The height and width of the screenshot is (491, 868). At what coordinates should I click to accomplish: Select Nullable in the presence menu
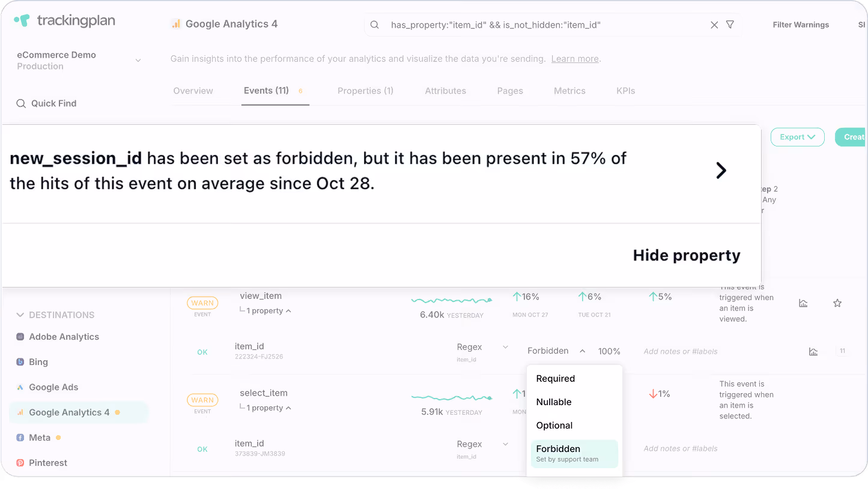tap(574, 402)
